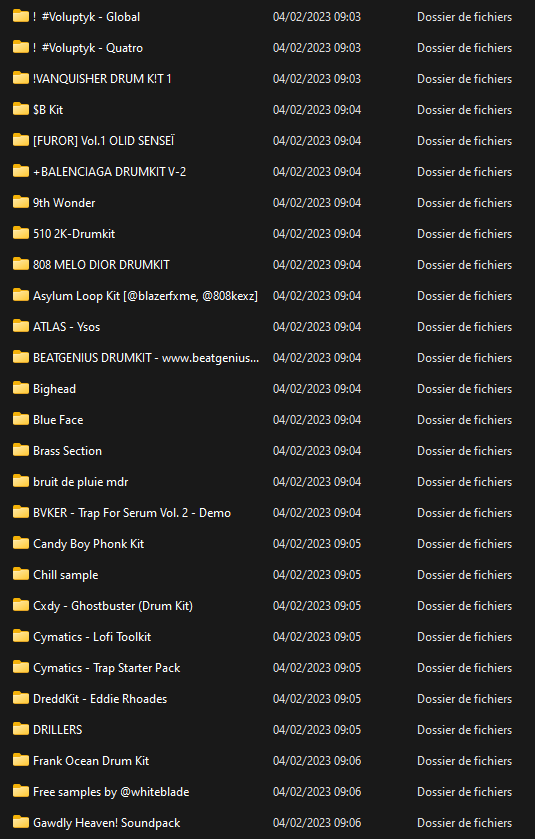
Task: Select the 'Bighead' folder name
Action: point(55,389)
